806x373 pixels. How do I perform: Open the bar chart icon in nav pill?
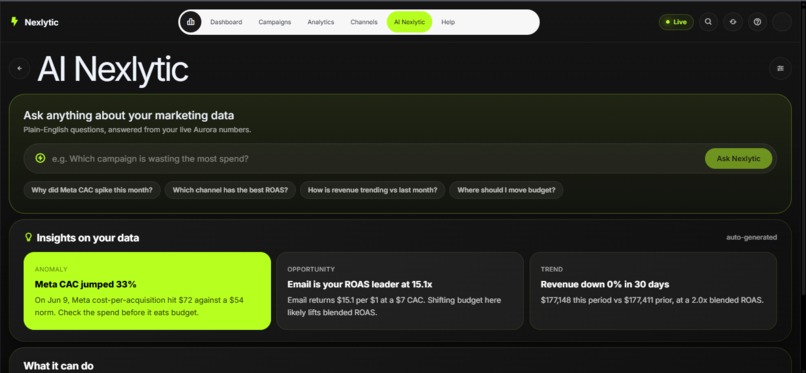click(191, 22)
